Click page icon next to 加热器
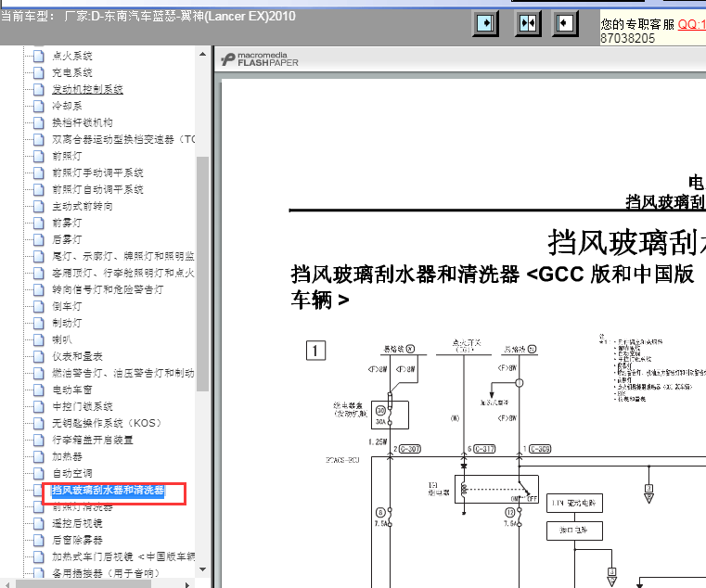The image size is (706, 588). (39, 456)
